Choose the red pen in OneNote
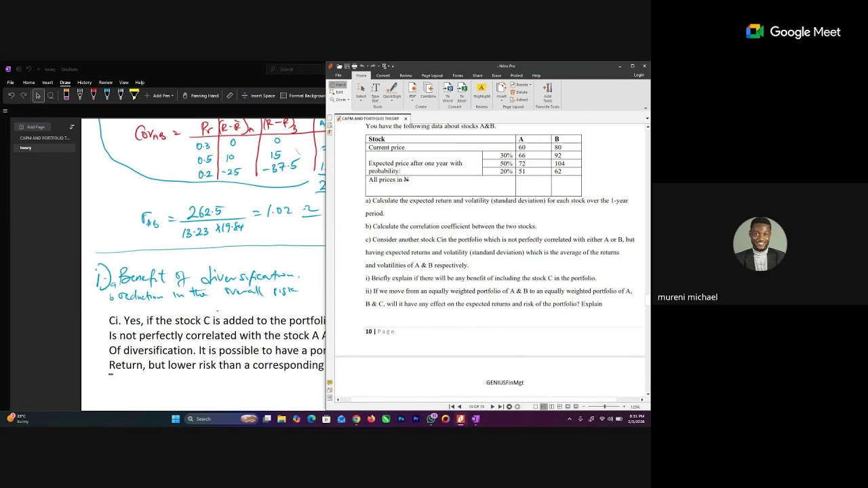This screenshot has height=488, width=868. (94, 95)
